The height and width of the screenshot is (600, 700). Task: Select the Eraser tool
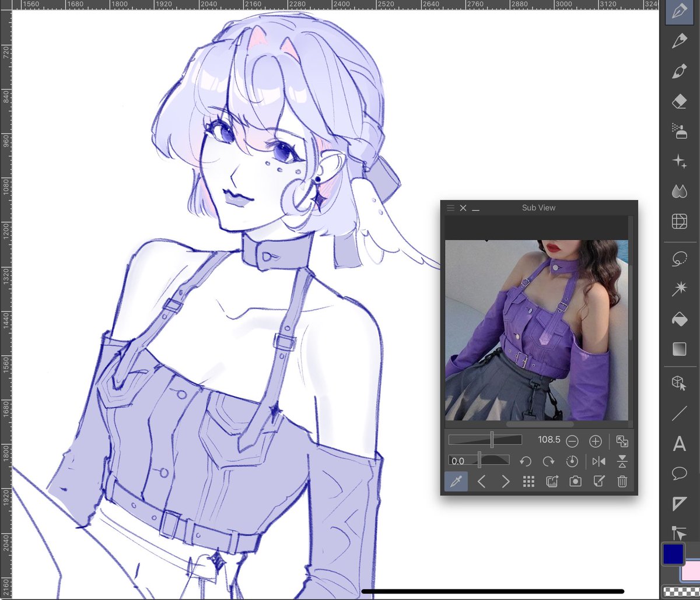[680, 101]
